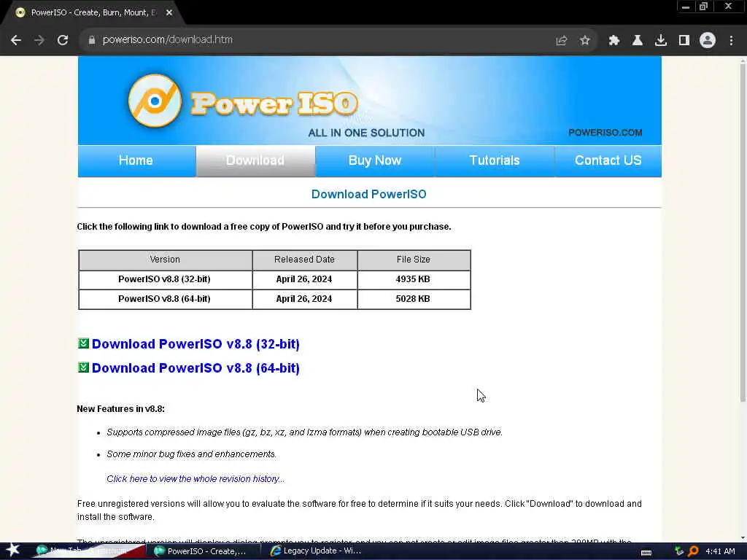The height and width of the screenshot is (560, 747).
Task: Click the 4:41 AM taskbar clock
Action: pos(720,551)
